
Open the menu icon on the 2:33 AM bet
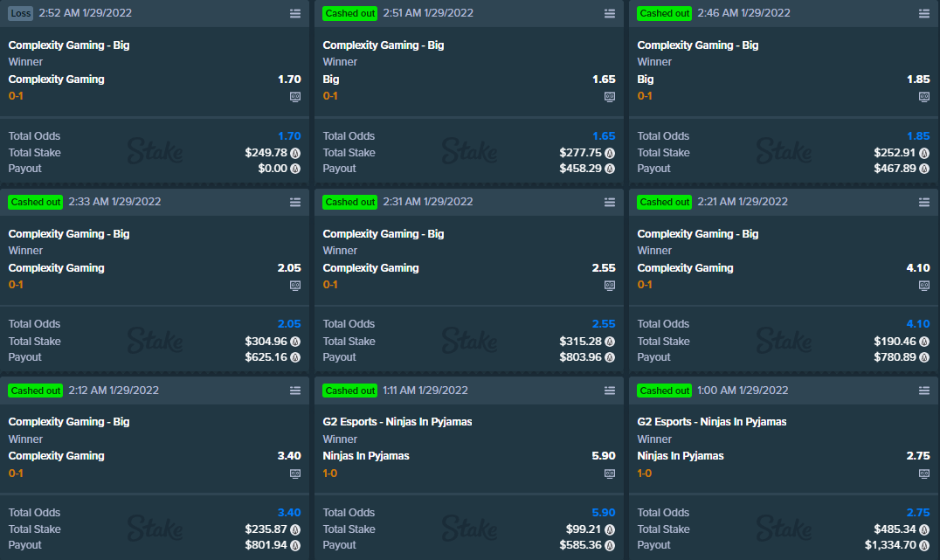295,202
